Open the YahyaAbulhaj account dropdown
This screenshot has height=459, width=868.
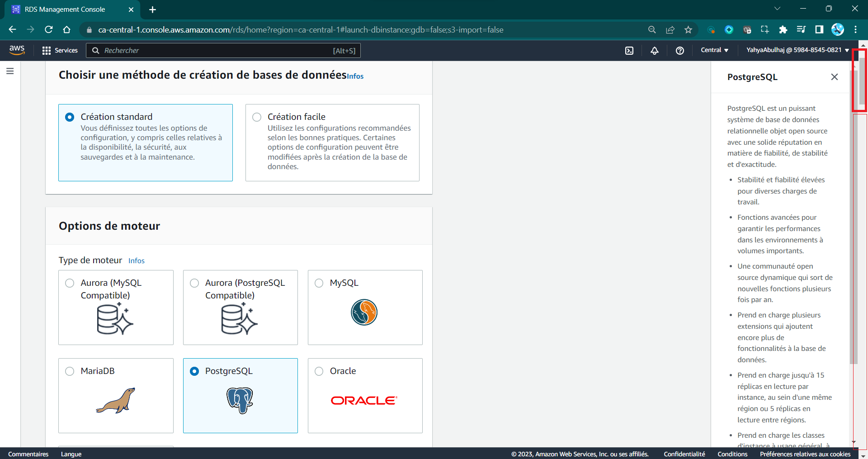tap(798, 50)
